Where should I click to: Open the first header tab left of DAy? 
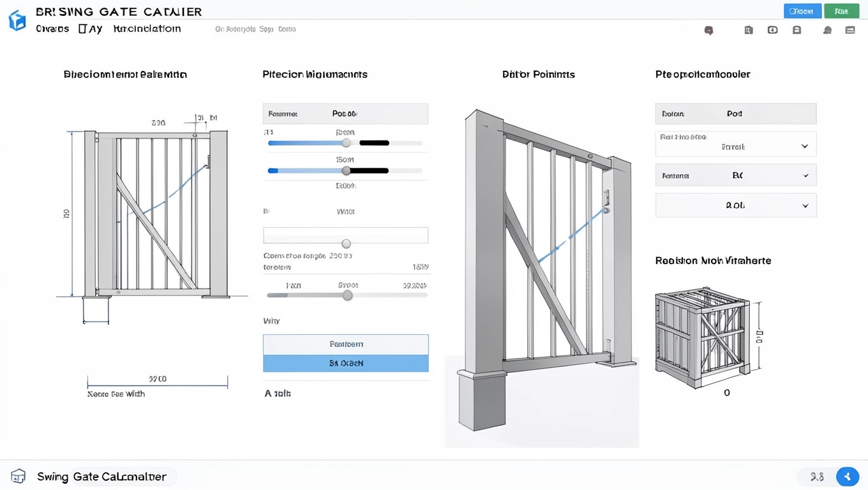point(52,29)
